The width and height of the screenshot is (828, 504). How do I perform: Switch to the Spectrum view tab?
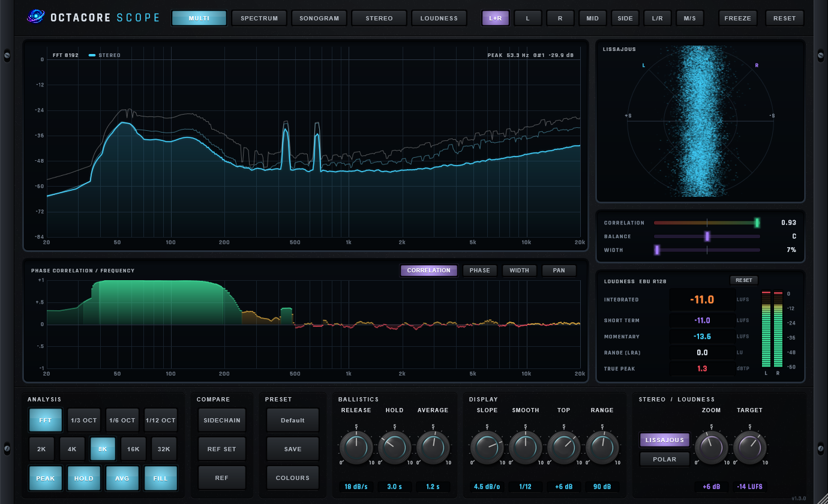tap(259, 18)
